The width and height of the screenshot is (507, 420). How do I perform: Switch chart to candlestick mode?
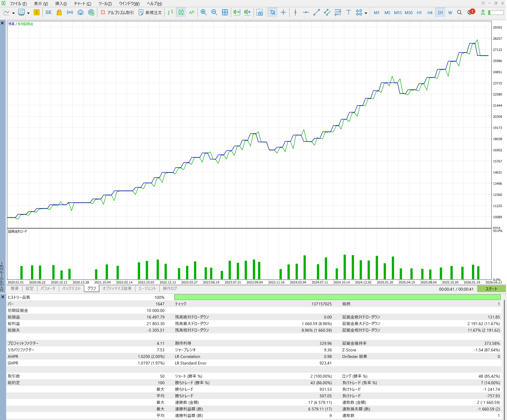(181, 12)
